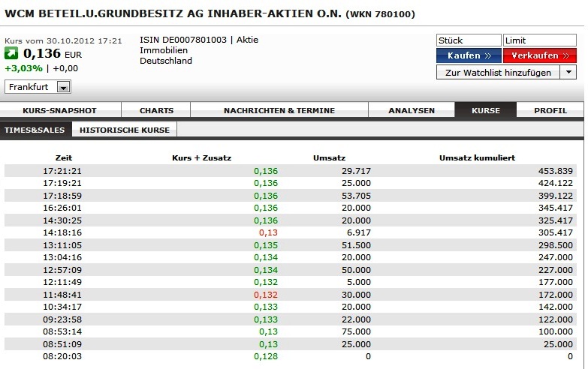Open the Charts tab
The width and height of the screenshot is (588, 369).
(156, 110)
